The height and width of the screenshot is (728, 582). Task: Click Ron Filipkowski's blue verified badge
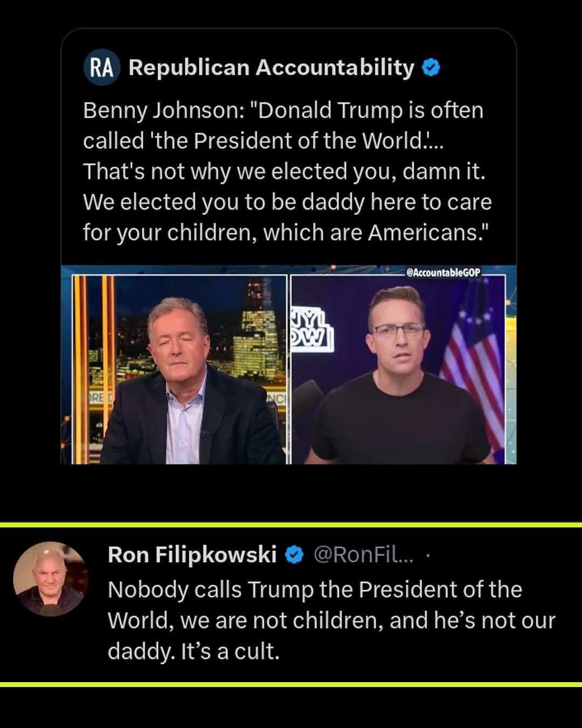click(294, 554)
